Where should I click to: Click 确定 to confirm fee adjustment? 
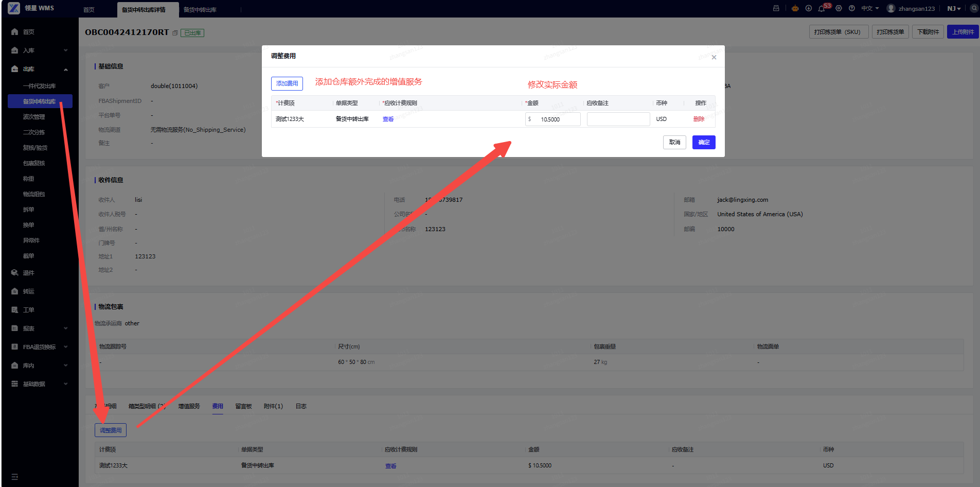point(704,142)
